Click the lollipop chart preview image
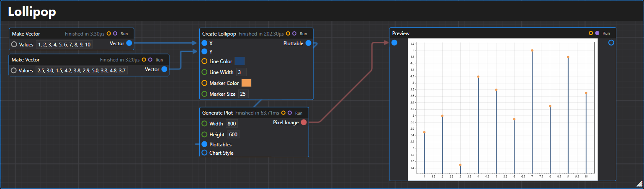The image size is (644, 189). coord(502,110)
